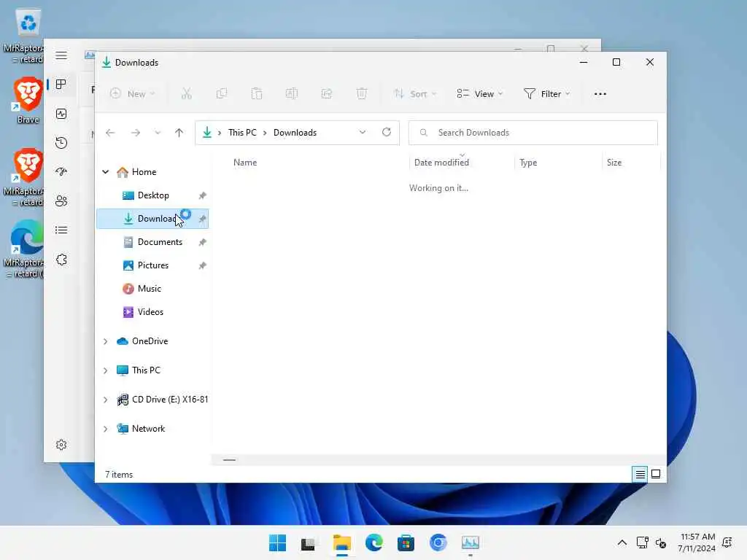
Task: Select Videos in navigation pane
Action: tap(152, 312)
